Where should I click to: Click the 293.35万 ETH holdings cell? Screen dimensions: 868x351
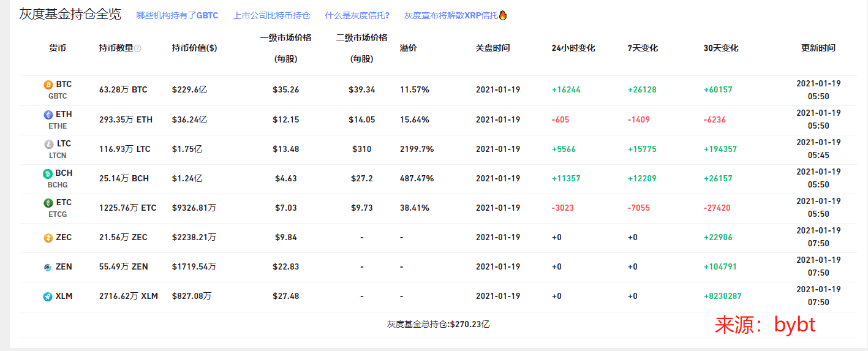(x=126, y=119)
